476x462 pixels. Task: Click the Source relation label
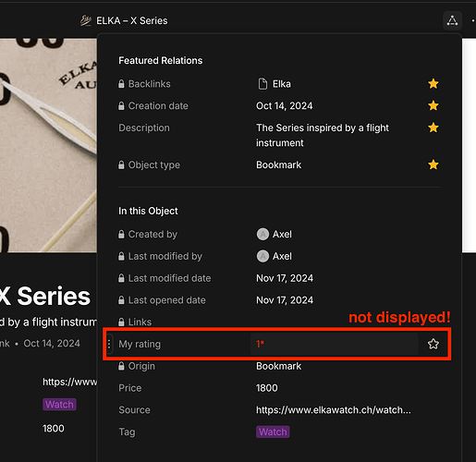tap(134, 410)
